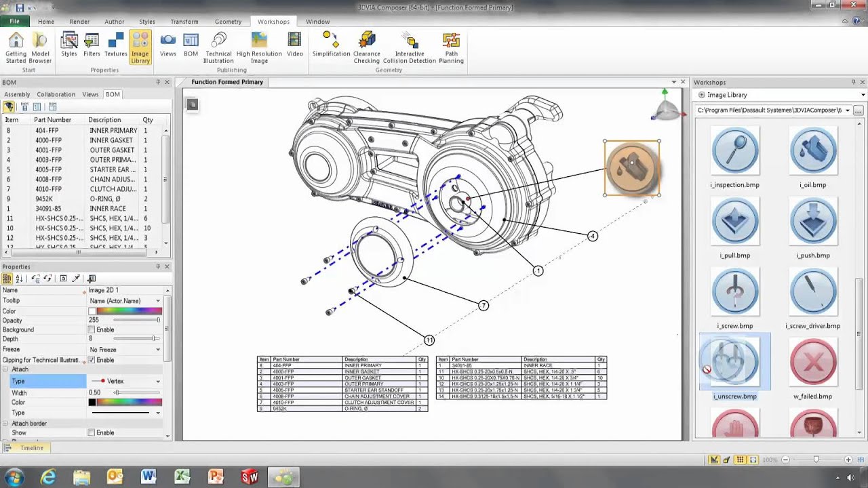868x488 pixels.
Task: Open the BOM workshop in ribbon
Action: pos(191,45)
